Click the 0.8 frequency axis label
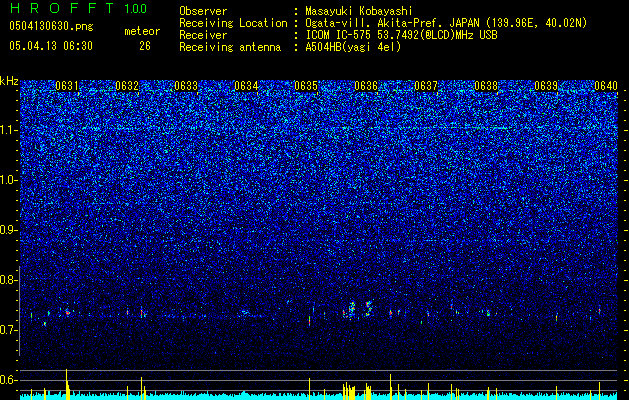This screenshot has height=400, width=629. (x=9, y=280)
